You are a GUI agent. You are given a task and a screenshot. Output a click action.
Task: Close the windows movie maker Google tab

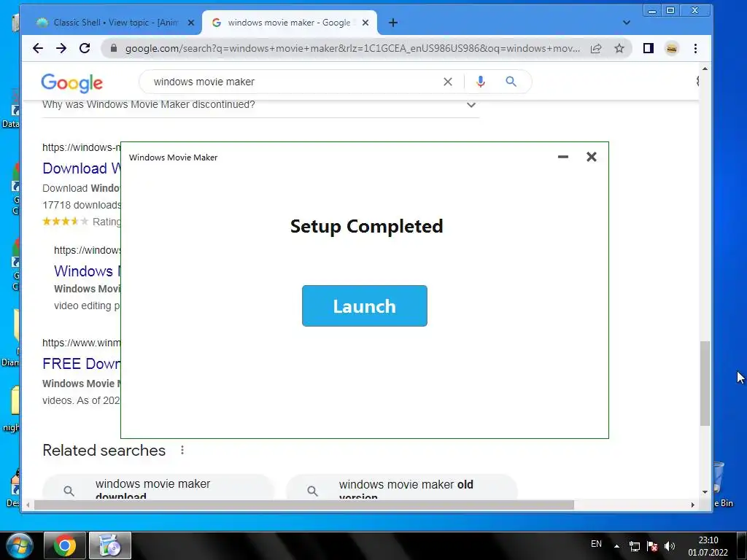pos(365,23)
